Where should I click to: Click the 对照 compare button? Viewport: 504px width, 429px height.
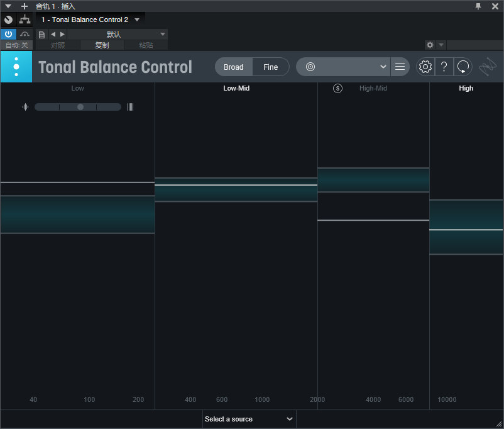pos(58,45)
